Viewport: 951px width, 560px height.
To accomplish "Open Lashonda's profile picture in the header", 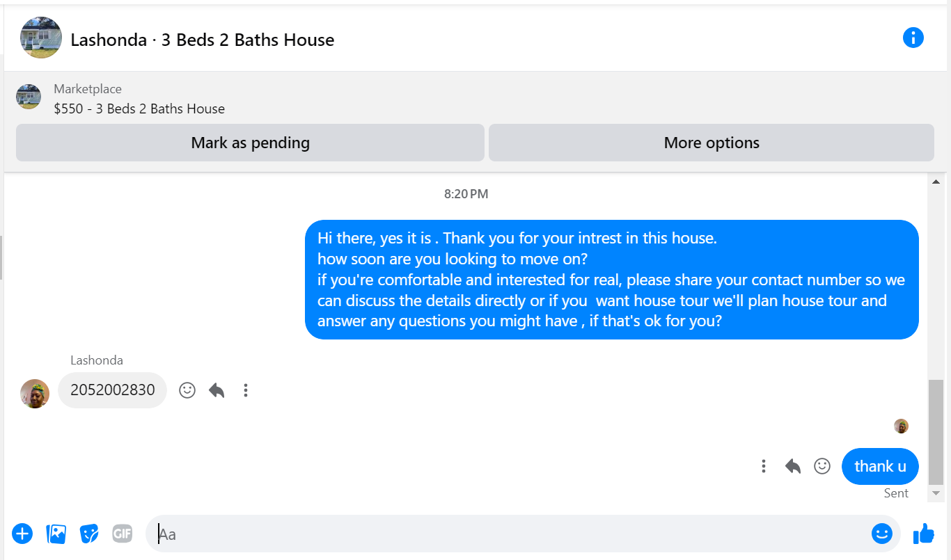I will [41, 38].
